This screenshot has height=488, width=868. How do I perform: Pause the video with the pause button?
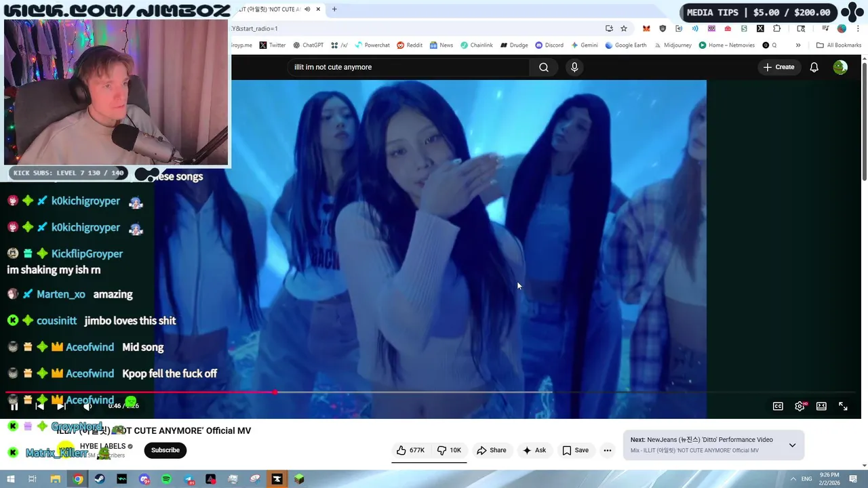click(14, 406)
